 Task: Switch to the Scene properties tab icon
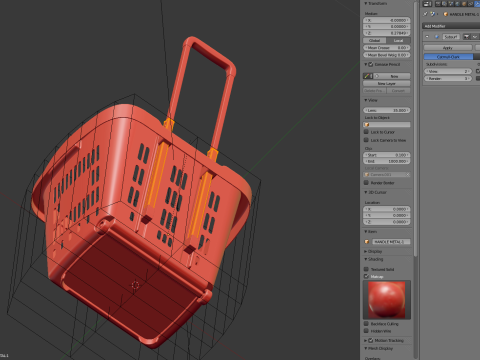(451, 4)
